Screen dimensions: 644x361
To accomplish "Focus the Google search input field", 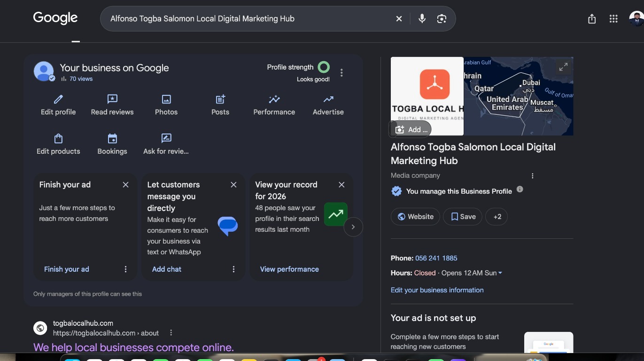I will [x=249, y=19].
